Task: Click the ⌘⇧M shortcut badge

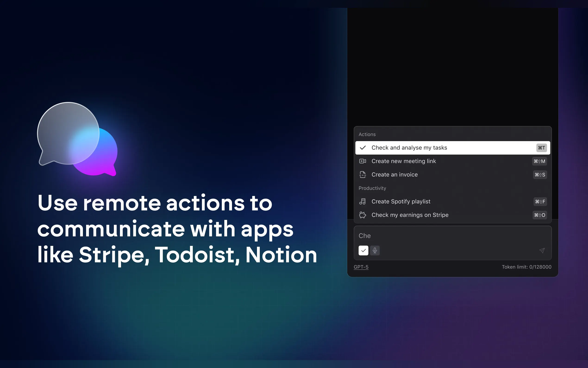Action: point(539,161)
